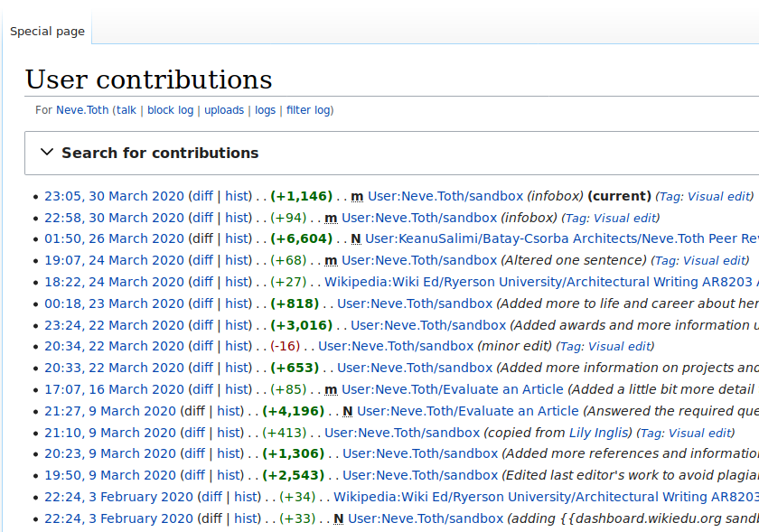
Task: Click the Visual edit tag in the minor edit row
Action: (619, 347)
